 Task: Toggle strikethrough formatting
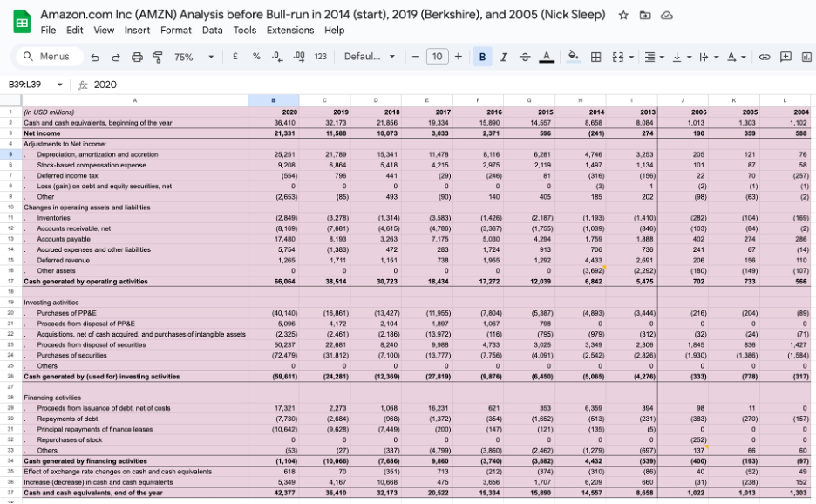click(x=525, y=57)
